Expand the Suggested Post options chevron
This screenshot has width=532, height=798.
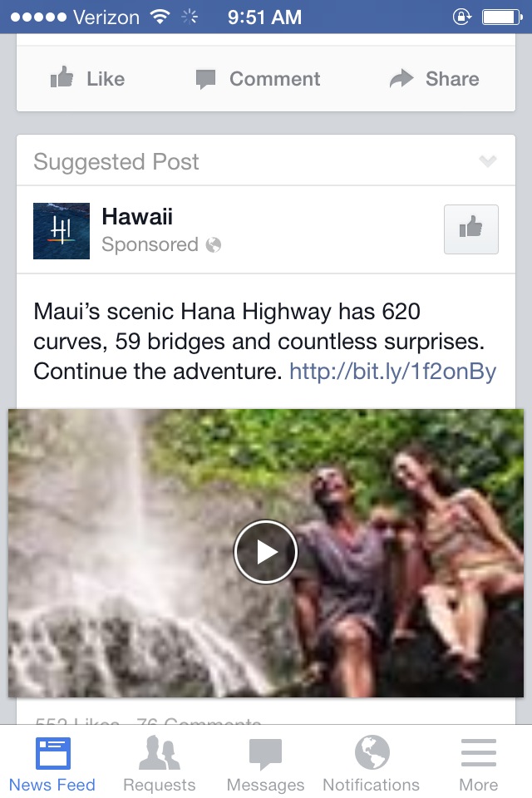(488, 161)
